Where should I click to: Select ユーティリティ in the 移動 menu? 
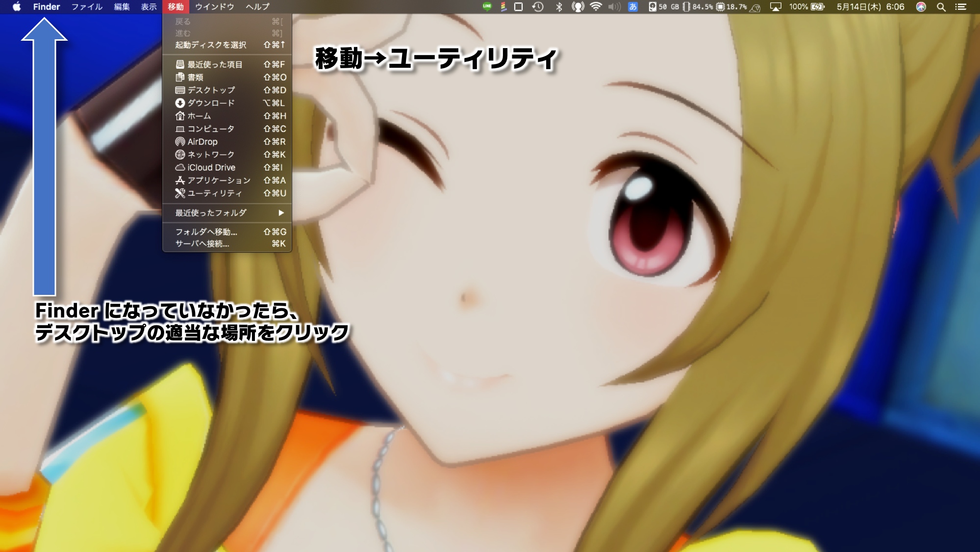point(227,193)
